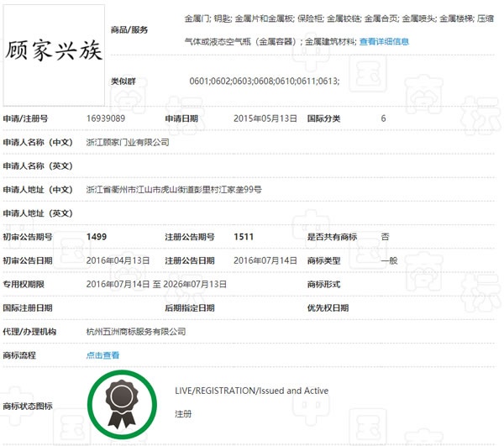Screen dimensions: 504x446
Task: Click the green registered status badge icon
Action: 122,405
